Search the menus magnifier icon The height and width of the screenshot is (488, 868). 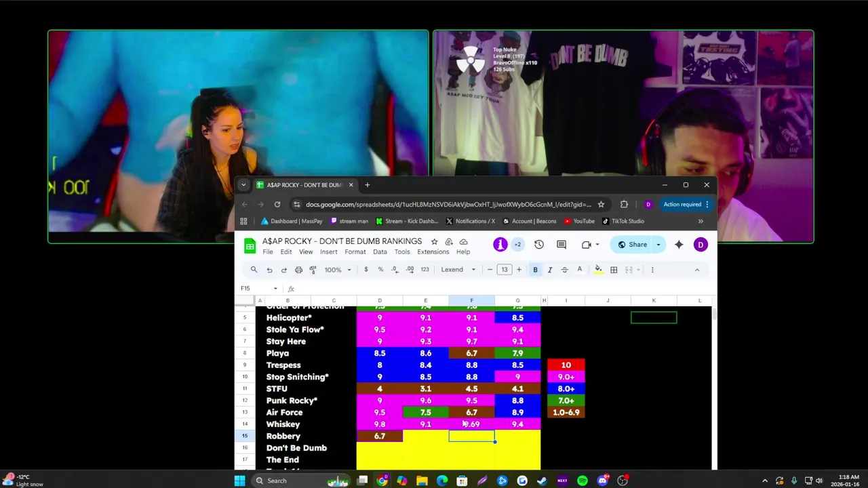pyautogui.click(x=254, y=270)
